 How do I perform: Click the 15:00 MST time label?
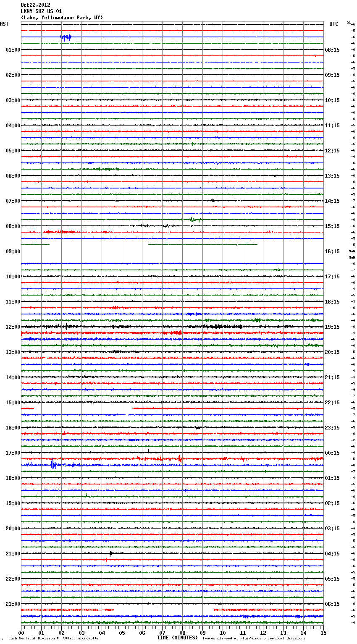(13, 403)
